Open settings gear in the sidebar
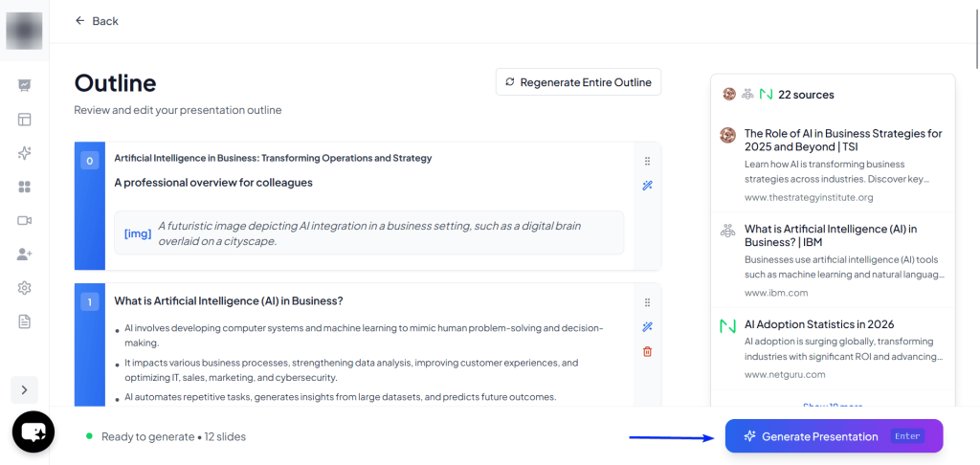 pyautogui.click(x=25, y=288)
